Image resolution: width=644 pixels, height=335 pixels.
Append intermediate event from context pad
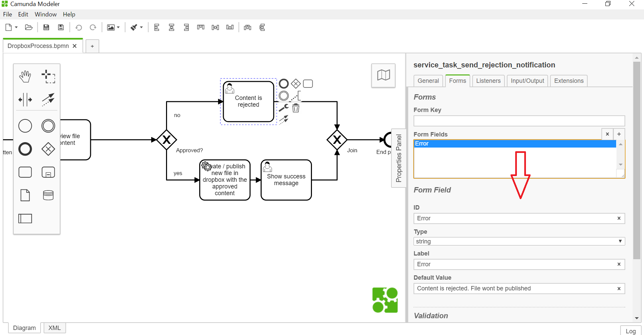pyautogui.click(x=284, y=96)
